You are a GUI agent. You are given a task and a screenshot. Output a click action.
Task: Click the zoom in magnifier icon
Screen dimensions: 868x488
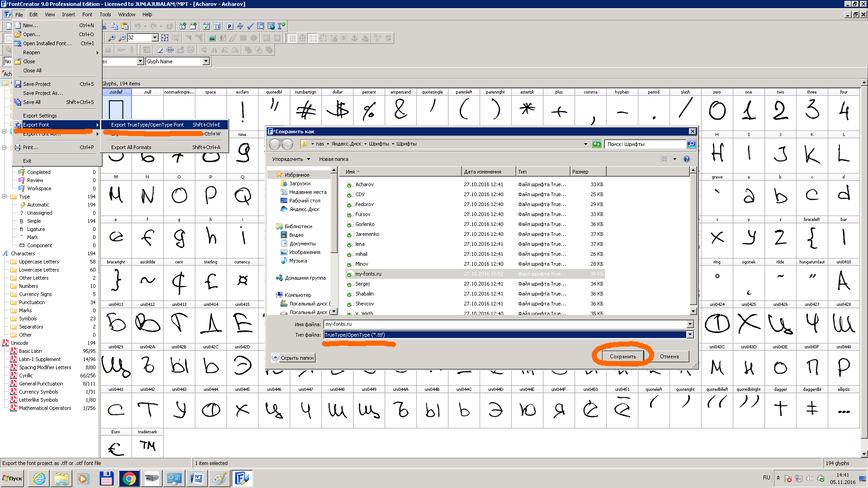(x=112, y=38)
